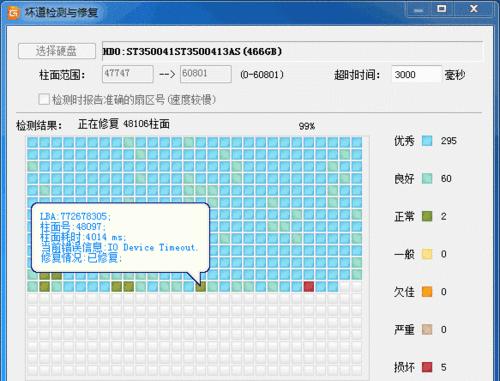The height and width of the screenshot is (381, 500).
Task: Click the 严重 tan legend swatch
Action: (x=427, y=329)
